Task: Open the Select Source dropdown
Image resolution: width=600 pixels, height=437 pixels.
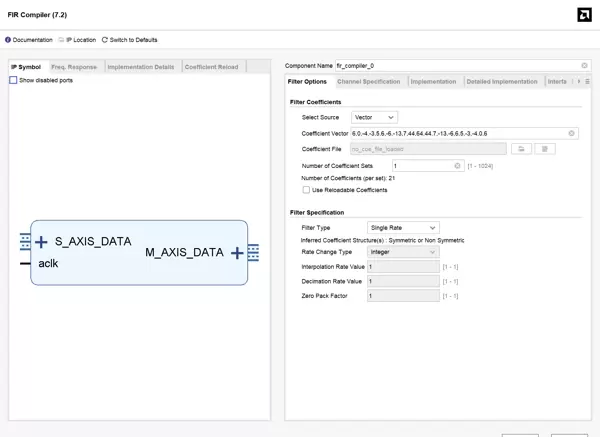Action: click(374, 117)
